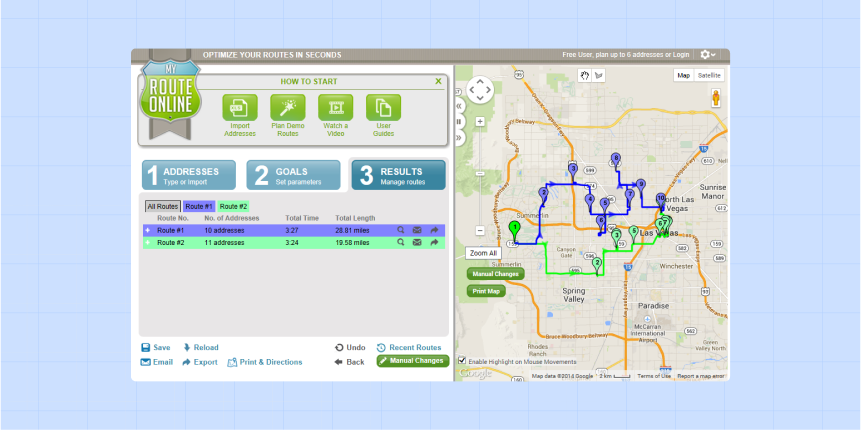Toggle Enable Highlight on Mouse Movements checkbox
Viewport: 861px width, 430px height.
tap(462, 361)
